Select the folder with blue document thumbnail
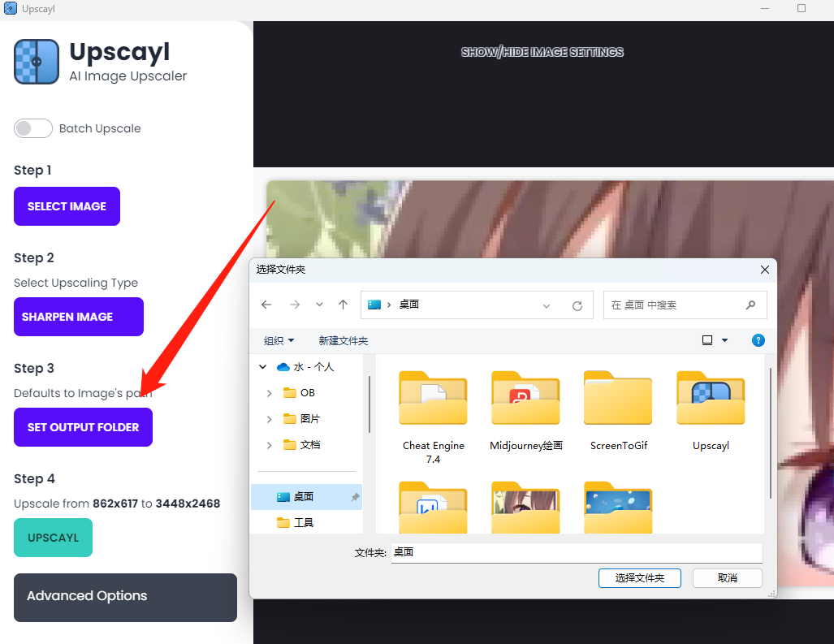The image size is (834, 644). 433,507
